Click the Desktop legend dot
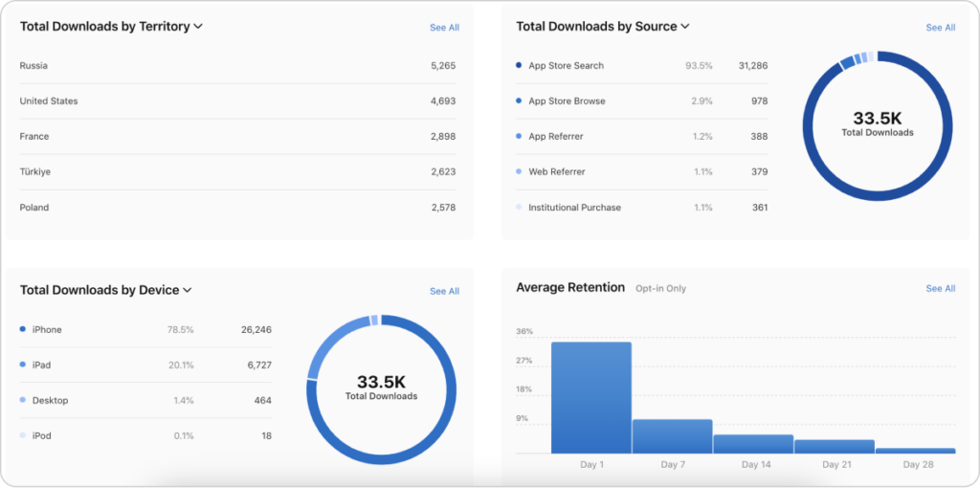 click(x=23, y=400)
